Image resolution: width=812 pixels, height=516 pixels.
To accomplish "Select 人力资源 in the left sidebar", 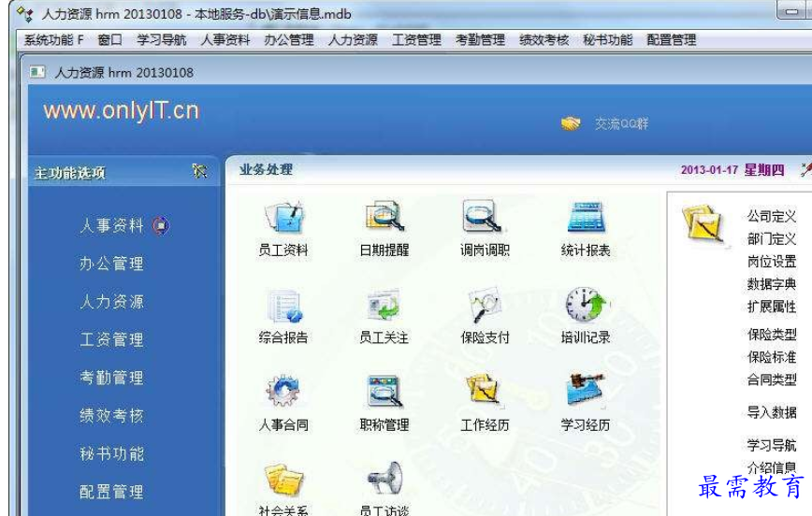I will tap(111, 301).
